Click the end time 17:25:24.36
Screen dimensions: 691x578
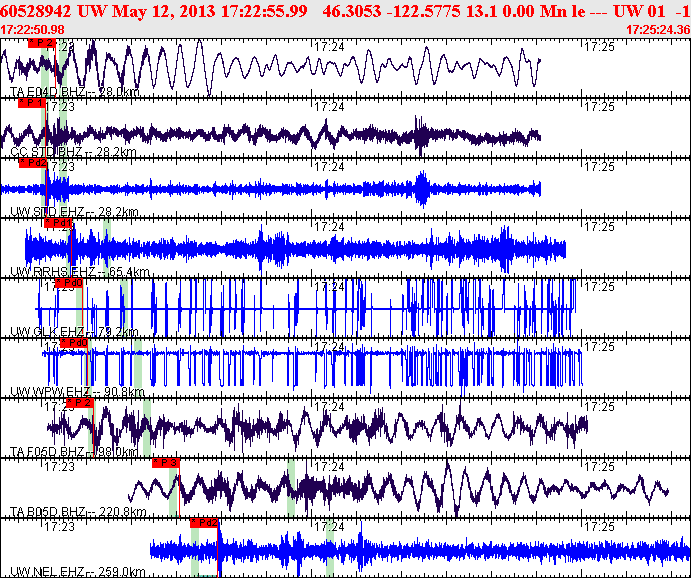coord(658,30)
